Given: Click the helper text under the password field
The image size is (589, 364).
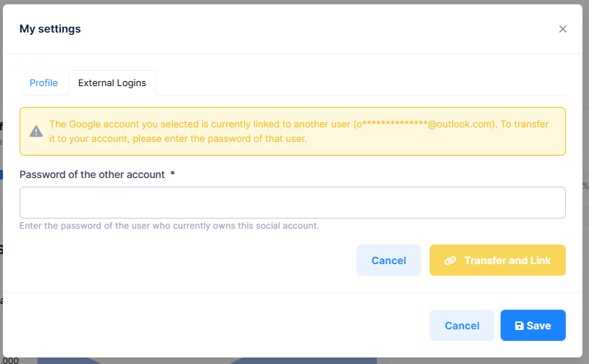Looking at the screenshot, I should 169,226.
